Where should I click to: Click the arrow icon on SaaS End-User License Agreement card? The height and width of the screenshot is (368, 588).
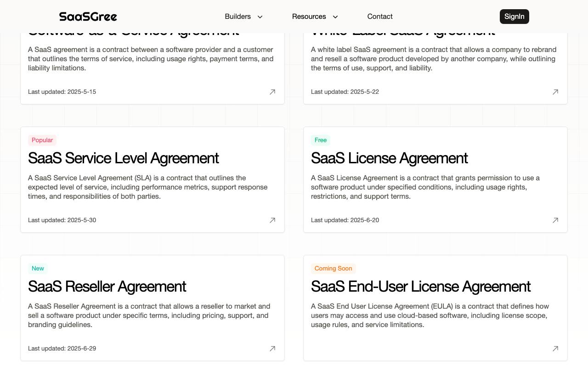pos(555,349)
